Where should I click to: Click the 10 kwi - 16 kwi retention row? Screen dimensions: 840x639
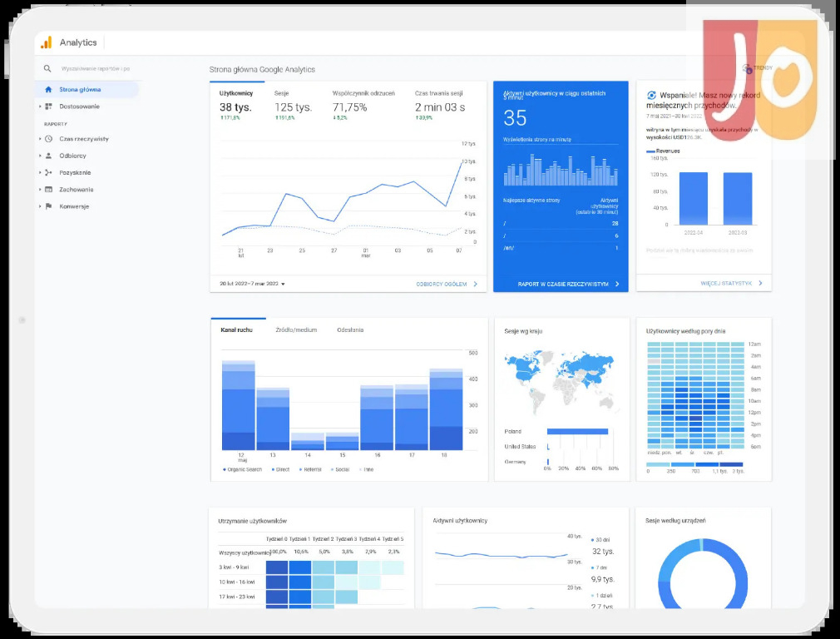coord(311,582)
